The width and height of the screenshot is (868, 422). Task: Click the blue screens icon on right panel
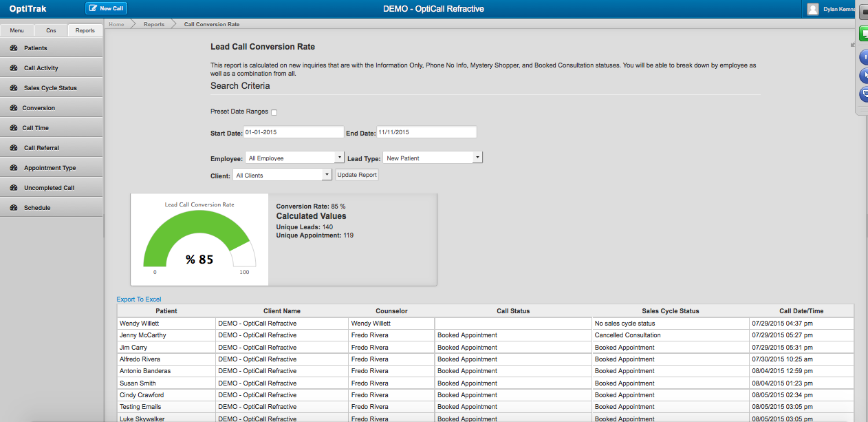click(864, 95)
